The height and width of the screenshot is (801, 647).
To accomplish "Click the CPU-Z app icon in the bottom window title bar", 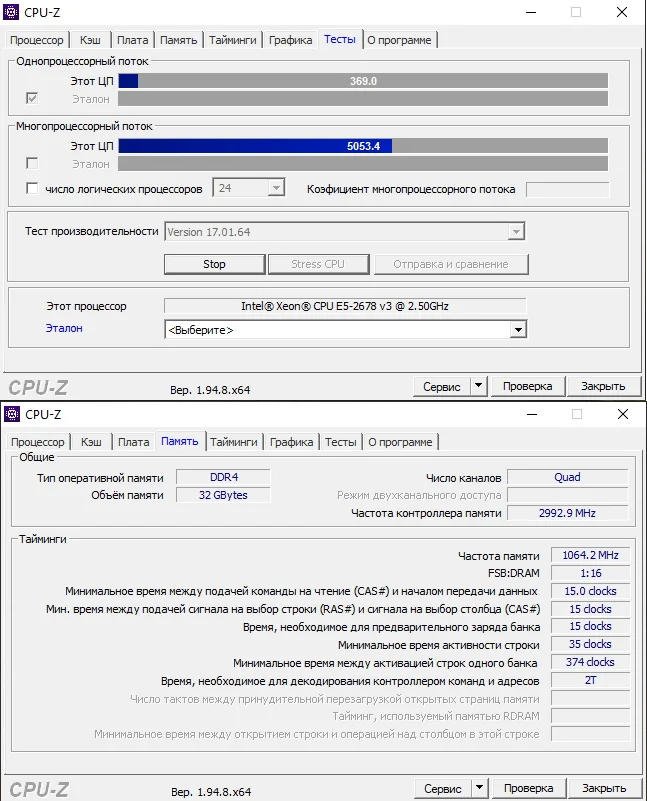I will pos(12,414).
